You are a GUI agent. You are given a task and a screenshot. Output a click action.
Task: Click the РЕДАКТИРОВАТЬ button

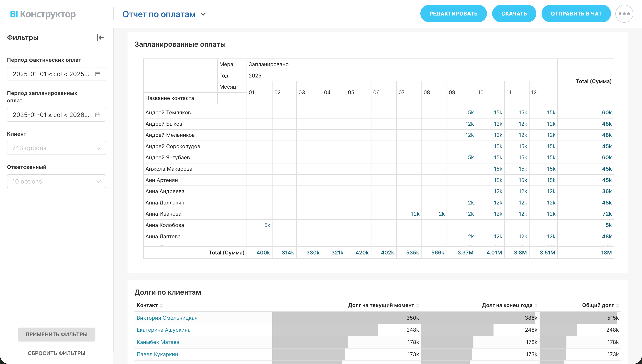pos(453,14)
